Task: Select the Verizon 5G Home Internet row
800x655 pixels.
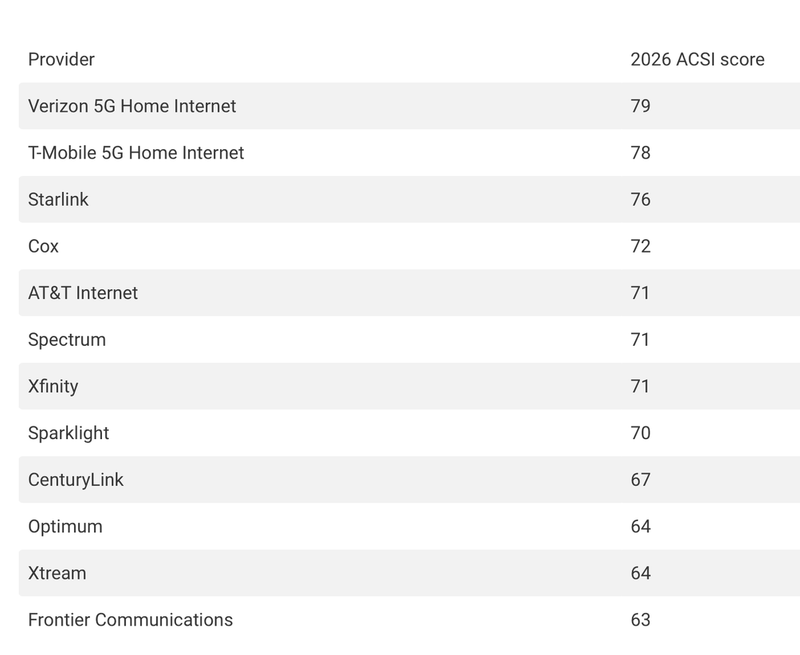Action: (x=409, y=106)
